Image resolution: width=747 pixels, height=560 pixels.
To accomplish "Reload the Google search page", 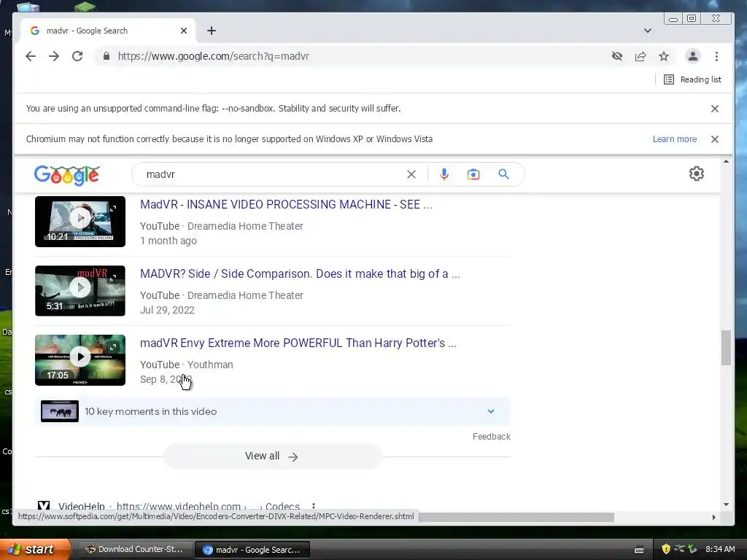I will pyautogui.click(x=77, y=56).
